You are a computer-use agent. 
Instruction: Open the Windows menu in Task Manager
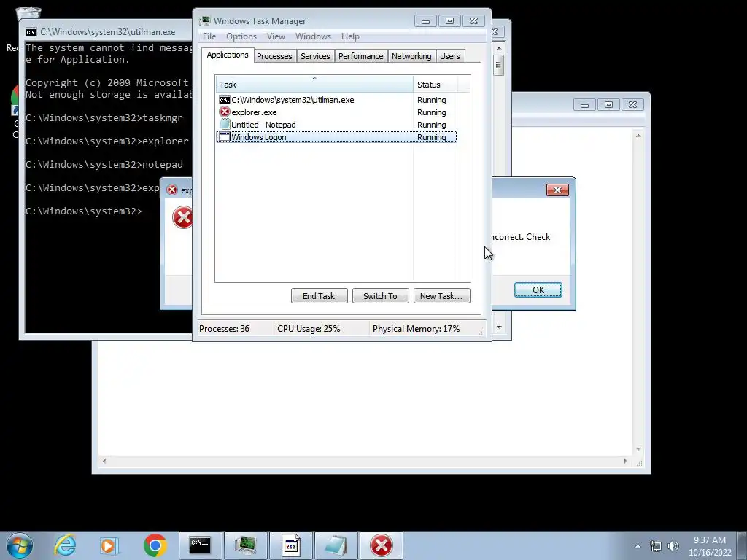click(313, 36)
